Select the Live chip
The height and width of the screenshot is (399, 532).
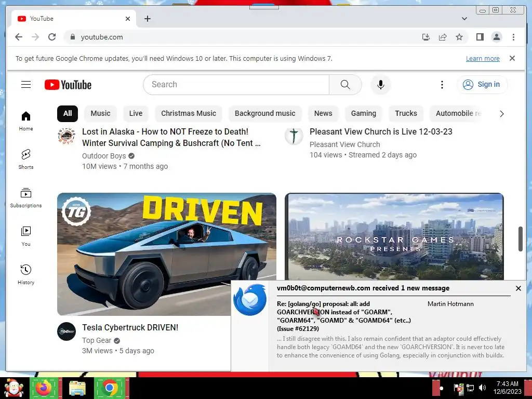[x=136, y=113]
